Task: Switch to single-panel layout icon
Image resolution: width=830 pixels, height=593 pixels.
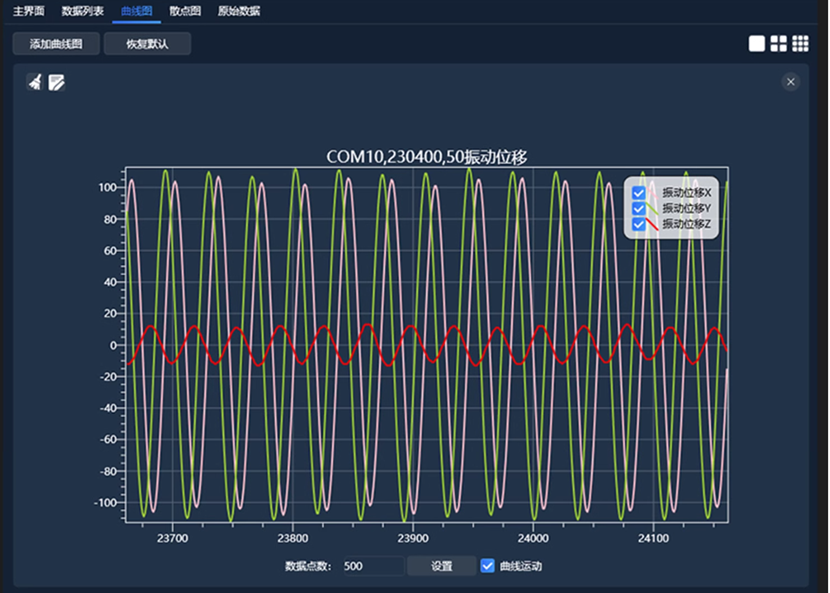Action: pyautogui.click(x=757, y=43)
